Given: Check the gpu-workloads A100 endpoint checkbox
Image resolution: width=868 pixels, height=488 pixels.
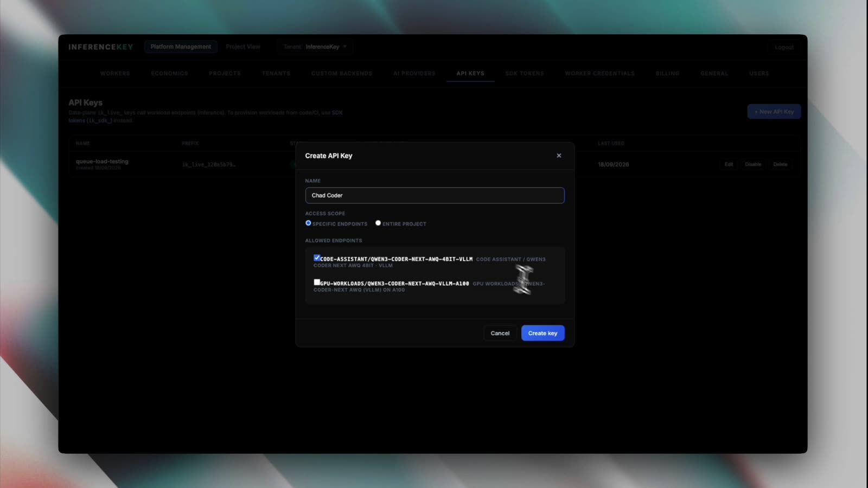Looking at the screenshot, I should pos(317,282).
